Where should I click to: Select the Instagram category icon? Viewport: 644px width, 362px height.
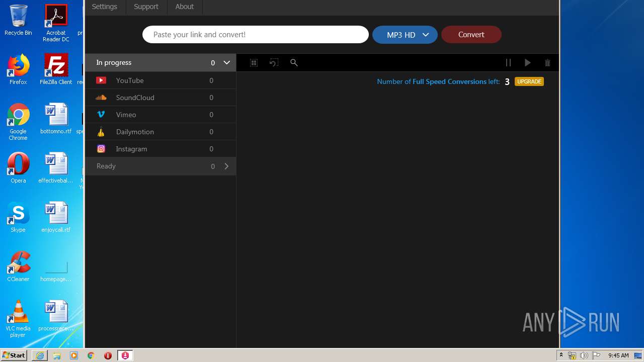[101, 149]
